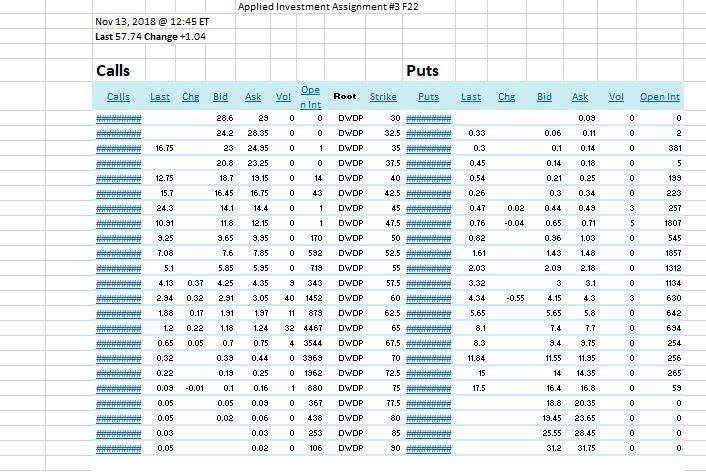
Task: Select the call bid 16.45 cell
Action: coord(224,193)
